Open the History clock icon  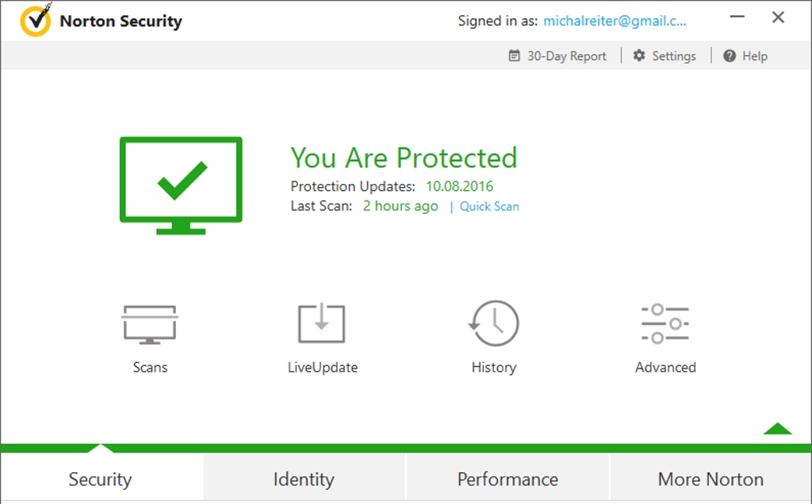493,323
